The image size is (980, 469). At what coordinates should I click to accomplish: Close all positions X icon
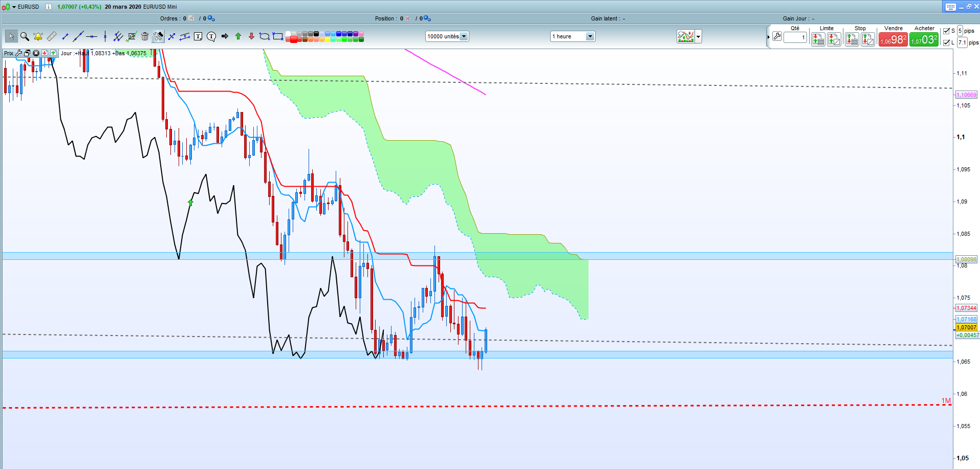click(x=408, y=18)
